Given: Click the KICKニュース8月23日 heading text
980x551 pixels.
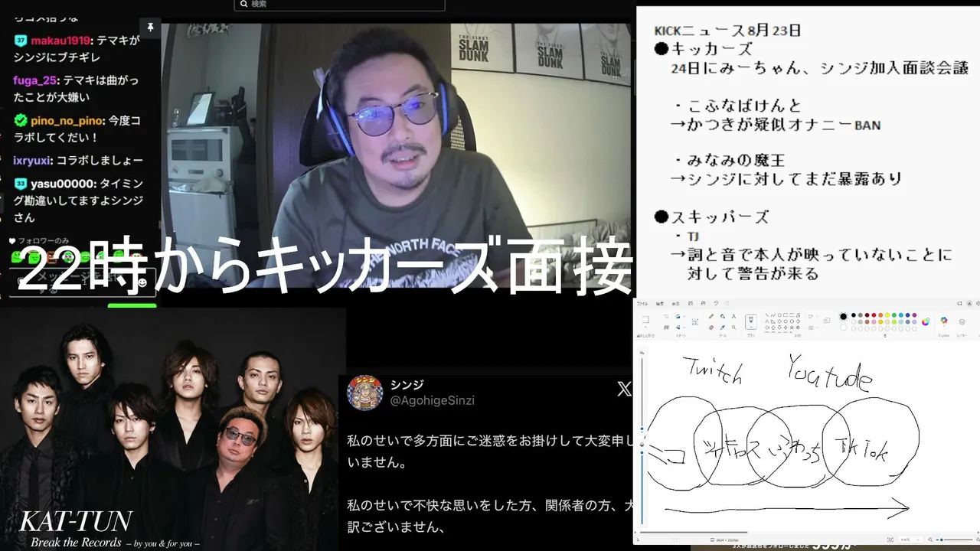Looking at the screenshot, I should (727, 31).
